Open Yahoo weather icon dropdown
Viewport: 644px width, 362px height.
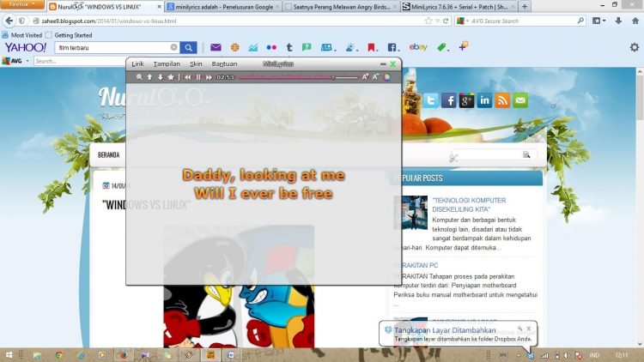pos(351,48)
